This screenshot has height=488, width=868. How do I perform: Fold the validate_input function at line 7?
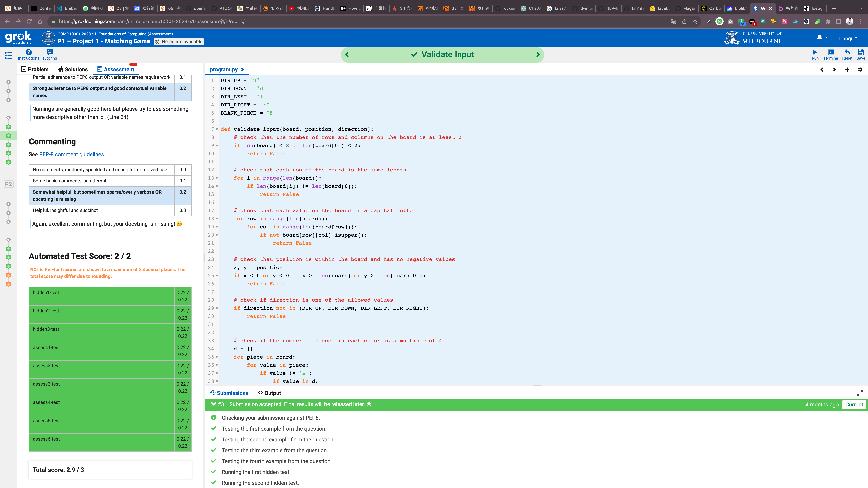click(217, 129)
